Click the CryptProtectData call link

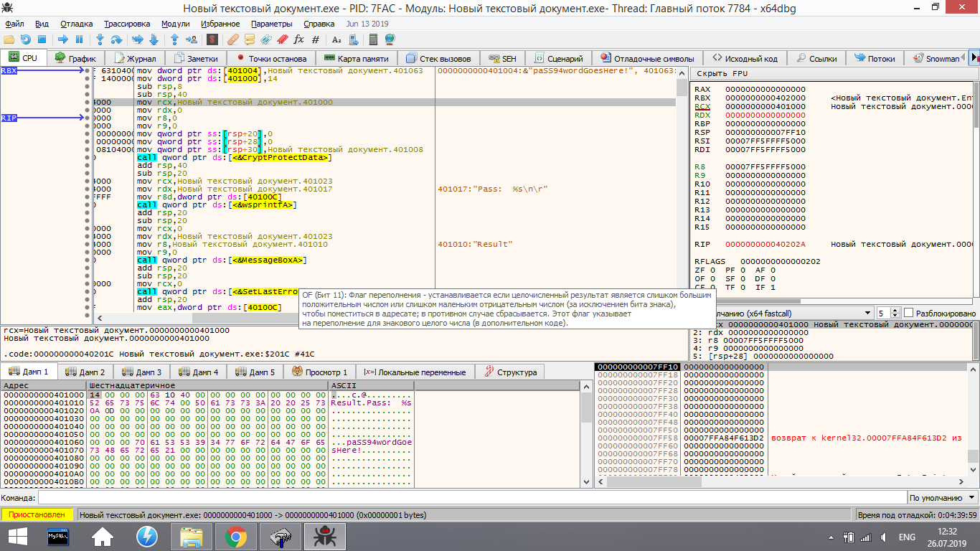(x=280, y=157)
